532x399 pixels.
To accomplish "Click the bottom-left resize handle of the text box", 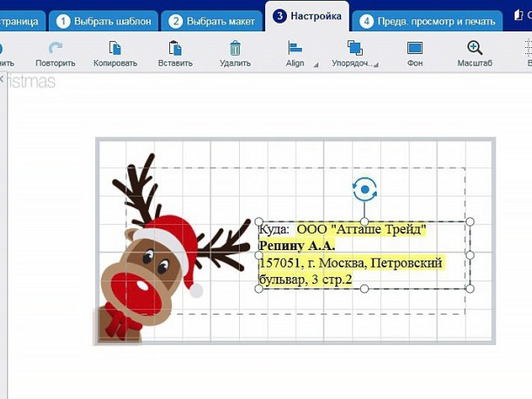I will (x=258, y=288).
